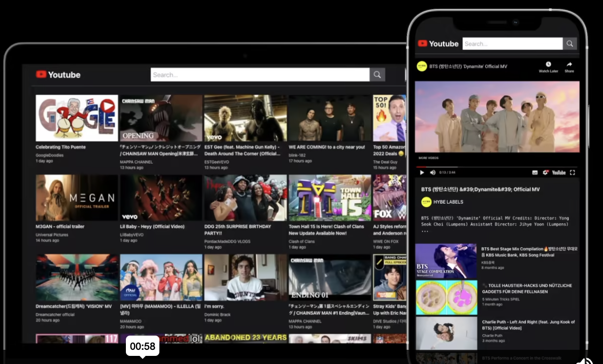Click the Youtube logo on the phone
Image resolution: width=603 pixels, height=364 pixels.
coord(438,44)
